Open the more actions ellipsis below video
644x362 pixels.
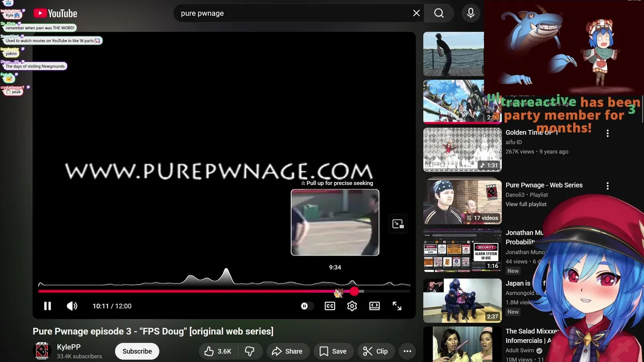(x=408, y=351)
